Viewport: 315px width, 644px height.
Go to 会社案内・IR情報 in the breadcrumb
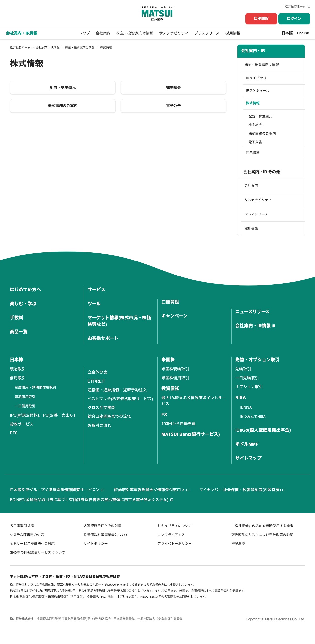[48, 47]
